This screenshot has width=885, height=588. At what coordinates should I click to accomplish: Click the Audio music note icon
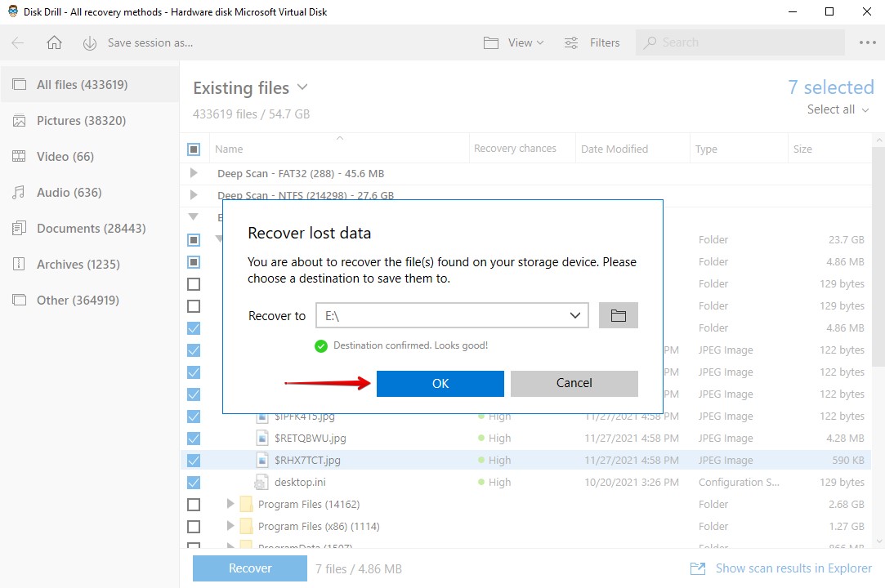click(19, 193)
